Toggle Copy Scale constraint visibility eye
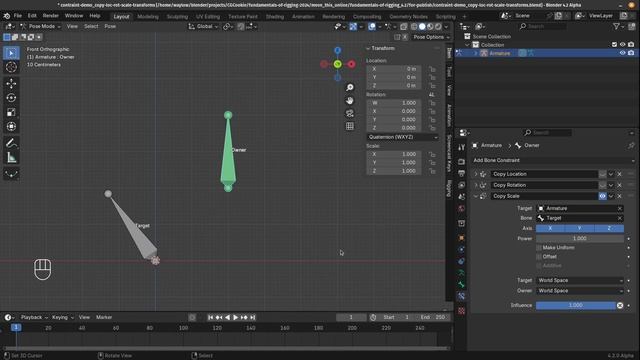Screen dimensions: 640x360 click(602, 196)
